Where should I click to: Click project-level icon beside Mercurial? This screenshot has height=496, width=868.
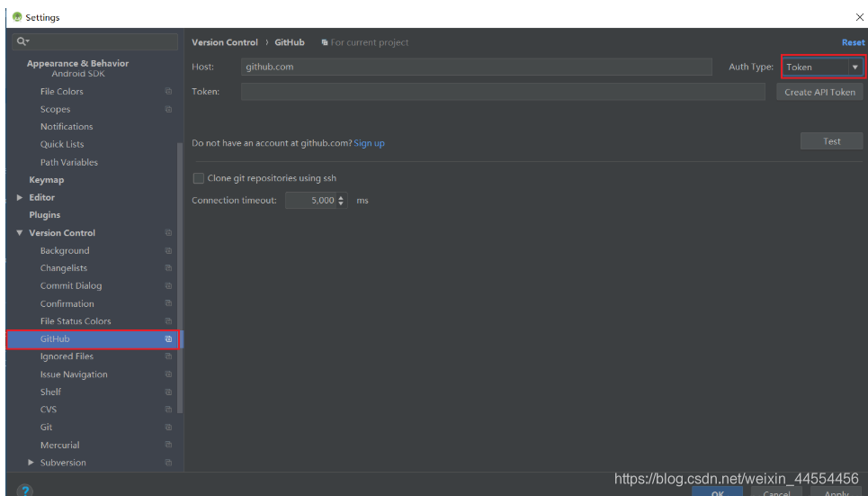click(168, 445)
